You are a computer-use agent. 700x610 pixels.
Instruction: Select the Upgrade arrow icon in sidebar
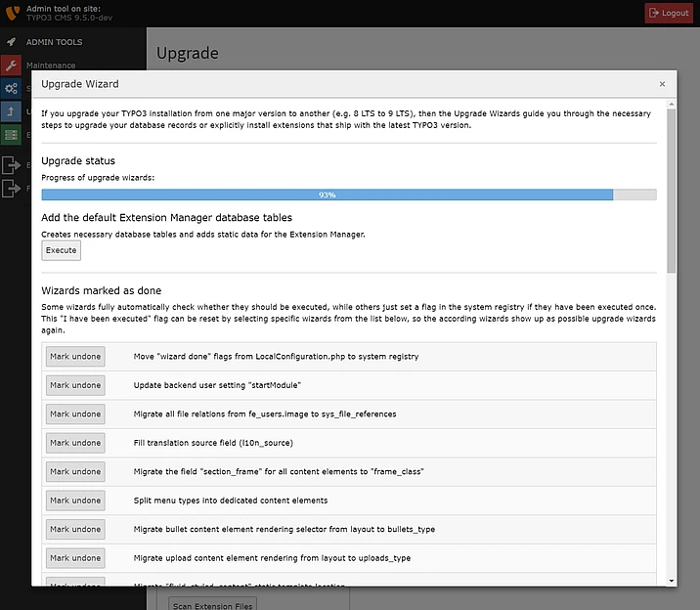pos(11,111)
